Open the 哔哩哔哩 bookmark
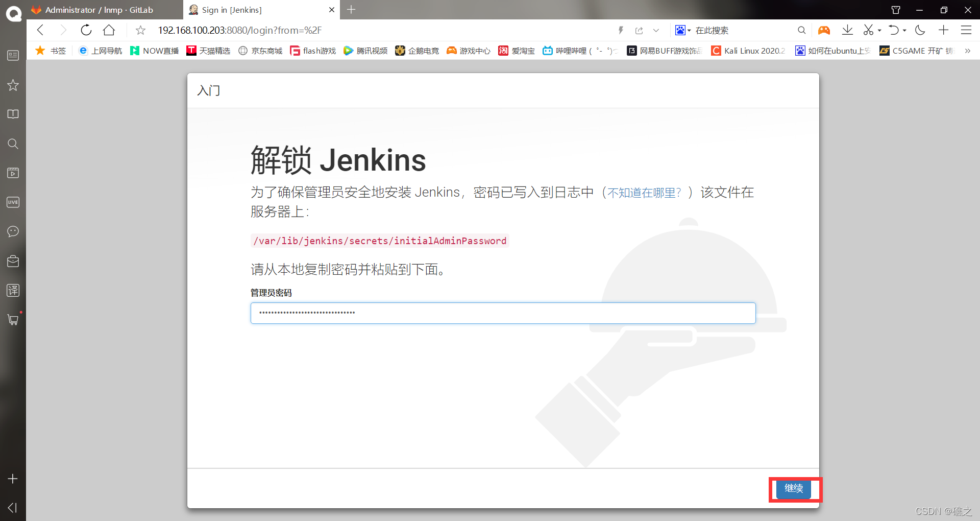The image size is (980, 521). click(580, 51)
